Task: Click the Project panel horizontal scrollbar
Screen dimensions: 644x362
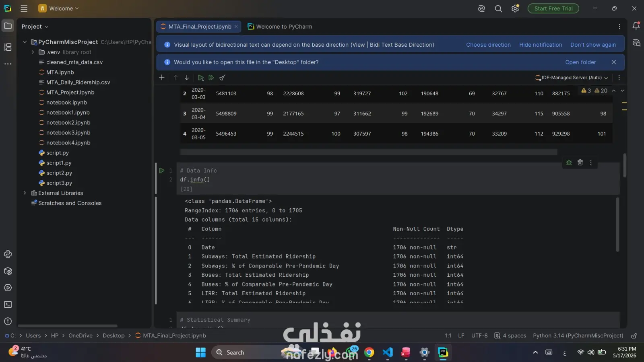Action: point(68,326)
